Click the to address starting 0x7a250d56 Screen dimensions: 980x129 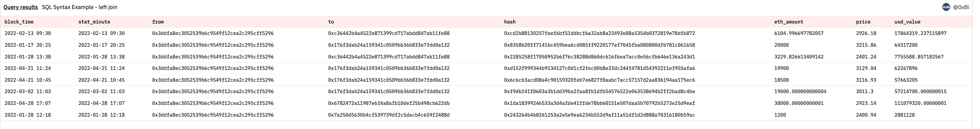coord(388,115)
